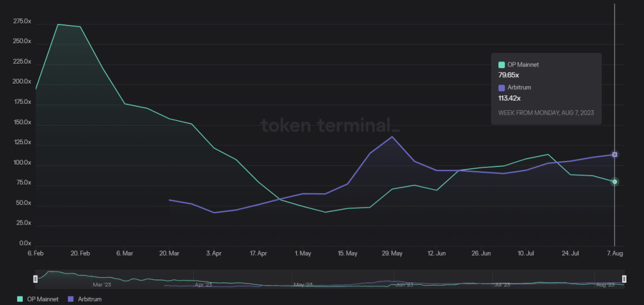Click the 29. May x-axis label
Viewport: 644px width, 305px height.
coord(392,253)
